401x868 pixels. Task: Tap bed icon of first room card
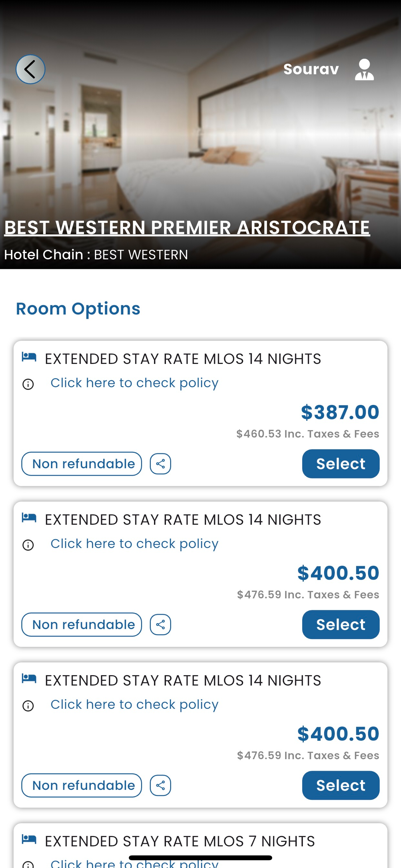29,356
